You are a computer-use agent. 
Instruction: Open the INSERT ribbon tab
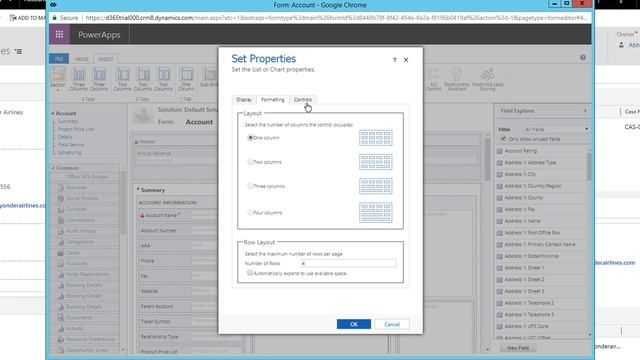[106, 59]
